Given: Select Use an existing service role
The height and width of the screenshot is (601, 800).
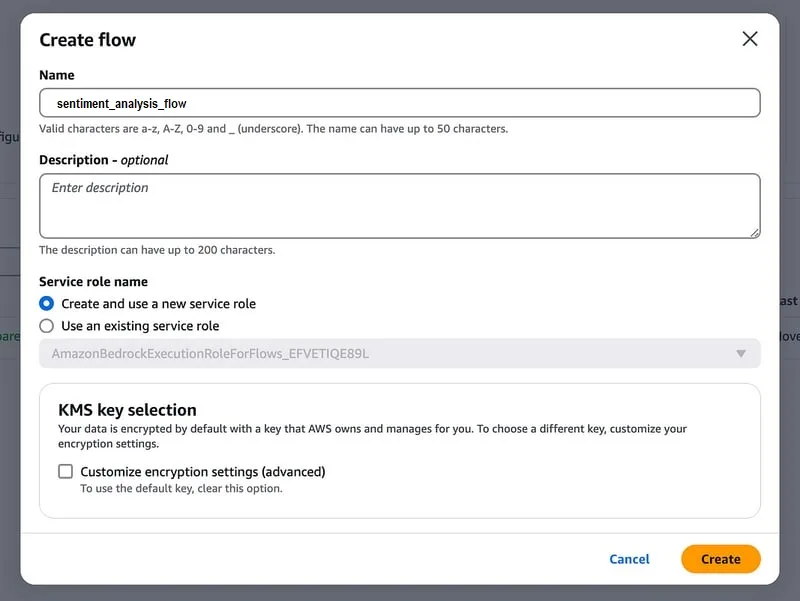Looking at the screenshot, I should (46, 326).
